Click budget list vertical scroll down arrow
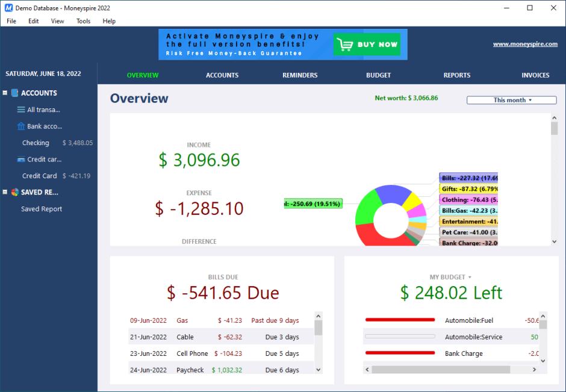This screenshot has width=566, height=392. [x=543, y=361]
